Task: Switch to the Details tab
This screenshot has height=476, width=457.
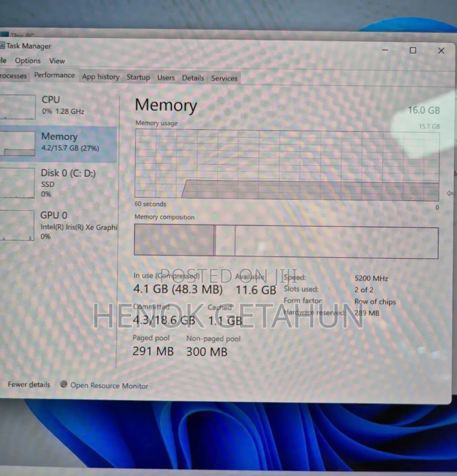Action: point(193,78)
